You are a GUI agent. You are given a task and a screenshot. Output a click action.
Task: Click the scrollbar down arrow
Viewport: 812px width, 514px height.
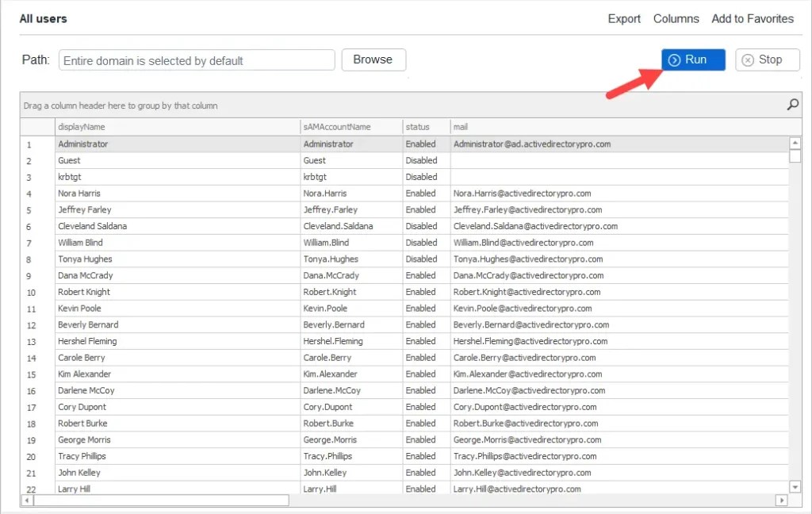tap(794, 486)
